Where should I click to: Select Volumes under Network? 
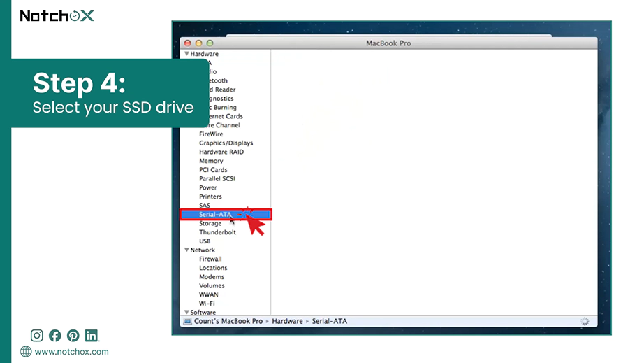tap(212, 285)
